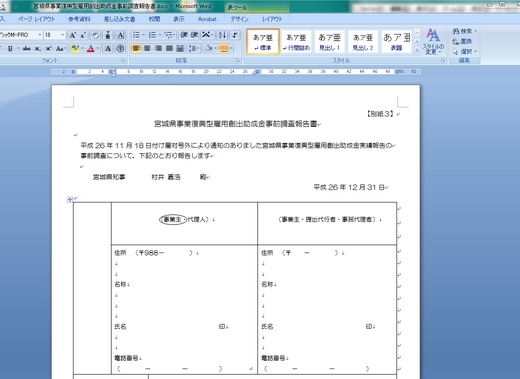Select the 標準 style

pos(263,42)
